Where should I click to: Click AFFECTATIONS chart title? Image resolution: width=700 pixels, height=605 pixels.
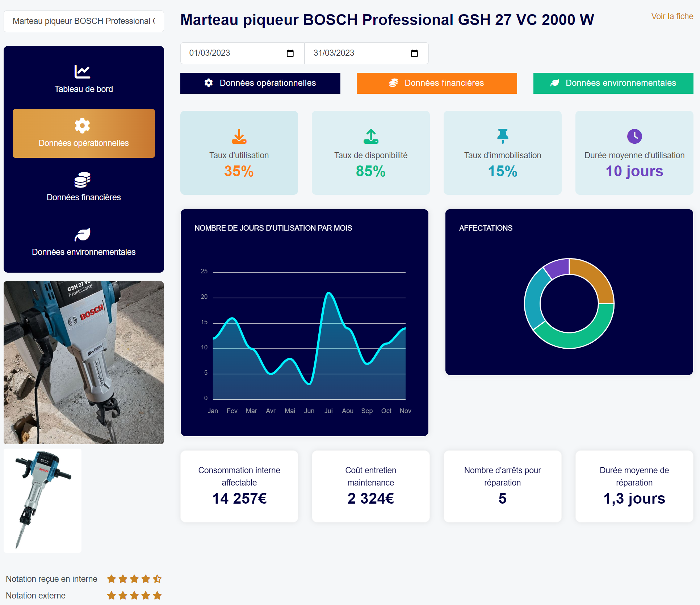486,228
